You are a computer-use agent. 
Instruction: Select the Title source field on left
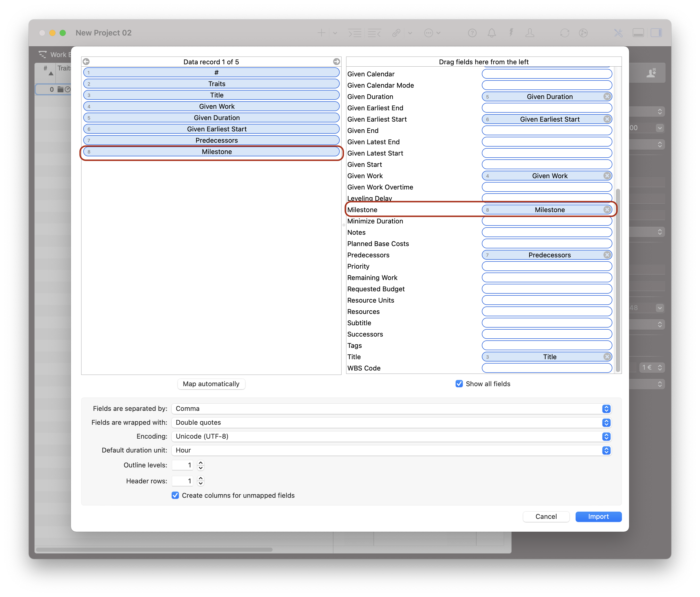click(211, 95)
